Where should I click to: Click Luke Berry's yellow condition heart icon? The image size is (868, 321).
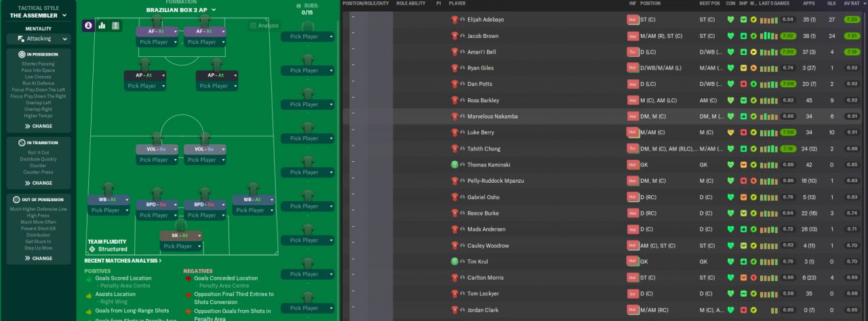[730, 132]
